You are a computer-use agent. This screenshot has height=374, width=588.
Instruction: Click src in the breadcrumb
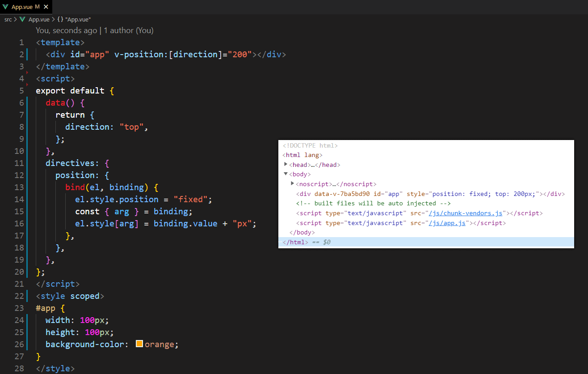(8, 20)
